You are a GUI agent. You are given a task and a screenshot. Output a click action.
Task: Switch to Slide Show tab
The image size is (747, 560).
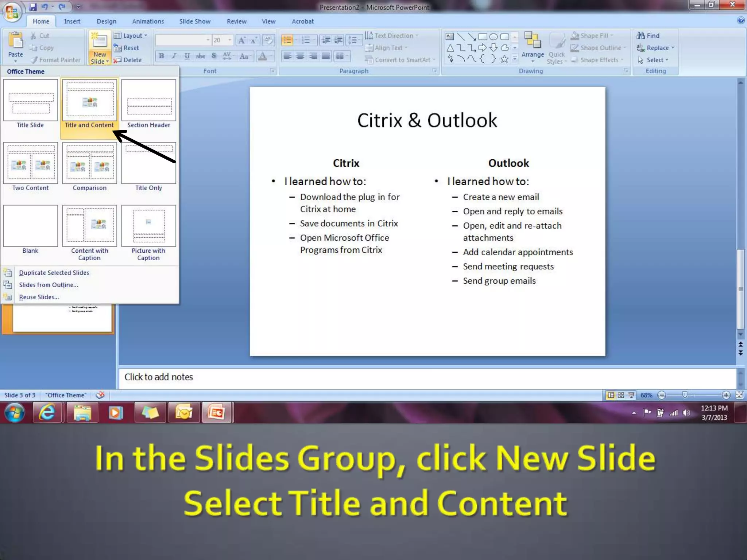pos(195,21)
